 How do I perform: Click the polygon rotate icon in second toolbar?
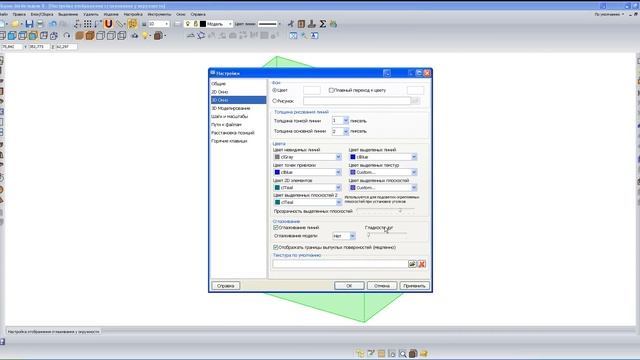click(201, 36)
